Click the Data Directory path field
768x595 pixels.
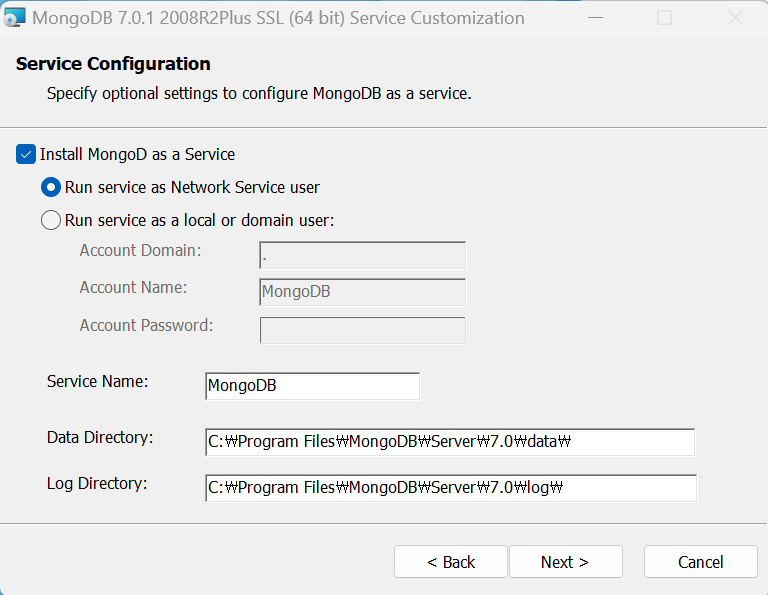[x=450, y=442]
